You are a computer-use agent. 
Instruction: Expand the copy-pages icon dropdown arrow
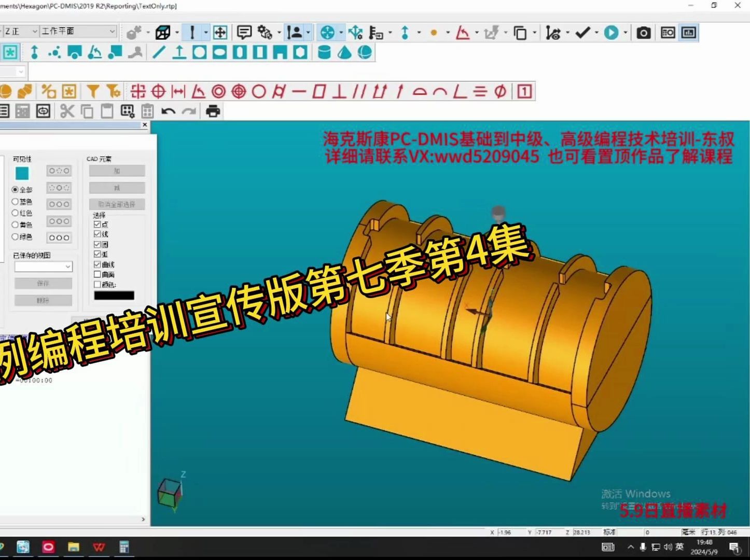point(534,33)
